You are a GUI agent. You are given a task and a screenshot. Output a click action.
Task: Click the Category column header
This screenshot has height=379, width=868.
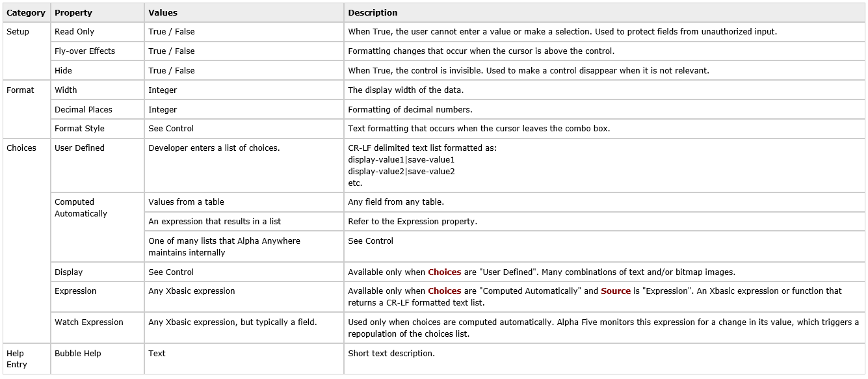click(x=26, y=12)
